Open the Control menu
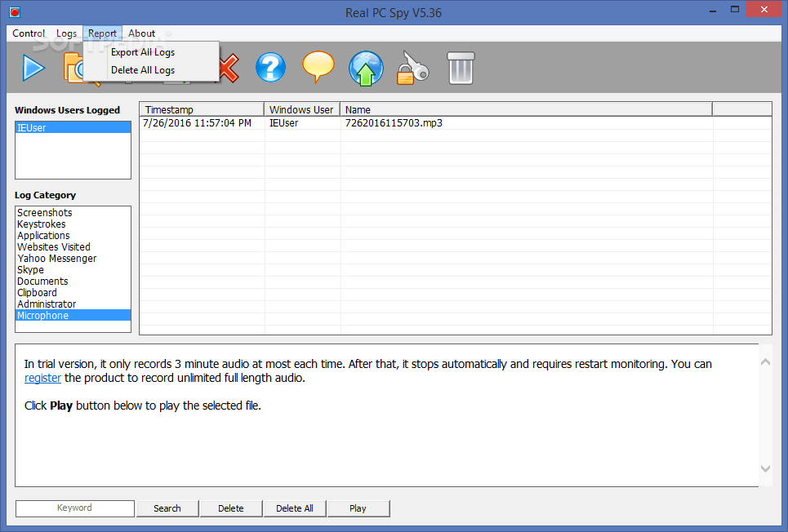788x532 pixels. 29,33
